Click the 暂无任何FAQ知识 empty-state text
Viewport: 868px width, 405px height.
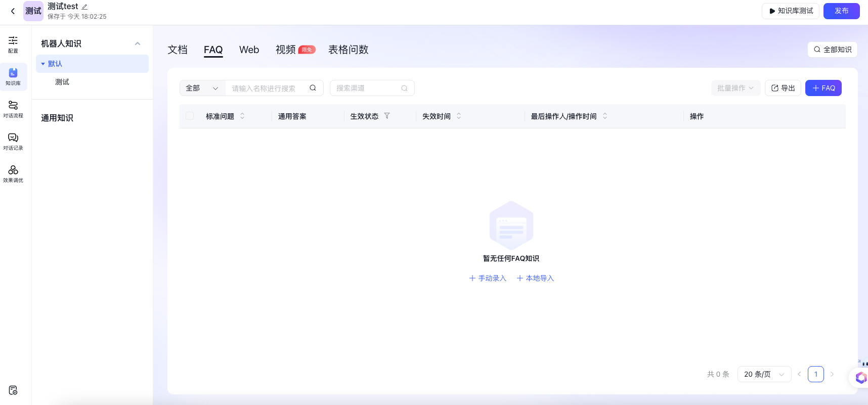tap(511, 258)
